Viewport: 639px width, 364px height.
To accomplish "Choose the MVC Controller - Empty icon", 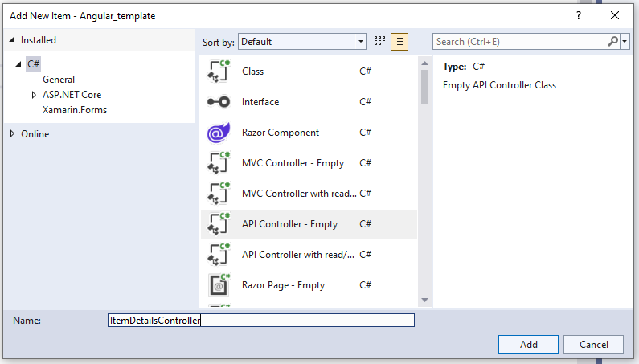I will pyautogui.click(x=219, y=163).
